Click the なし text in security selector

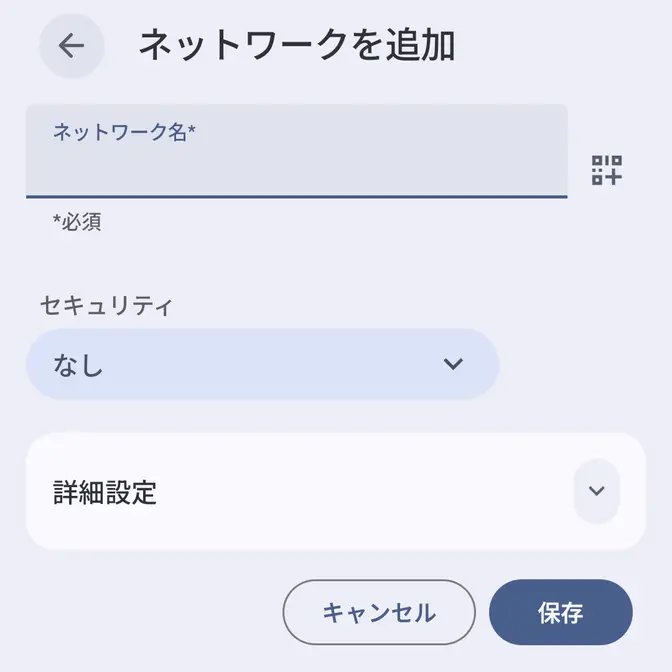(78, 365)
